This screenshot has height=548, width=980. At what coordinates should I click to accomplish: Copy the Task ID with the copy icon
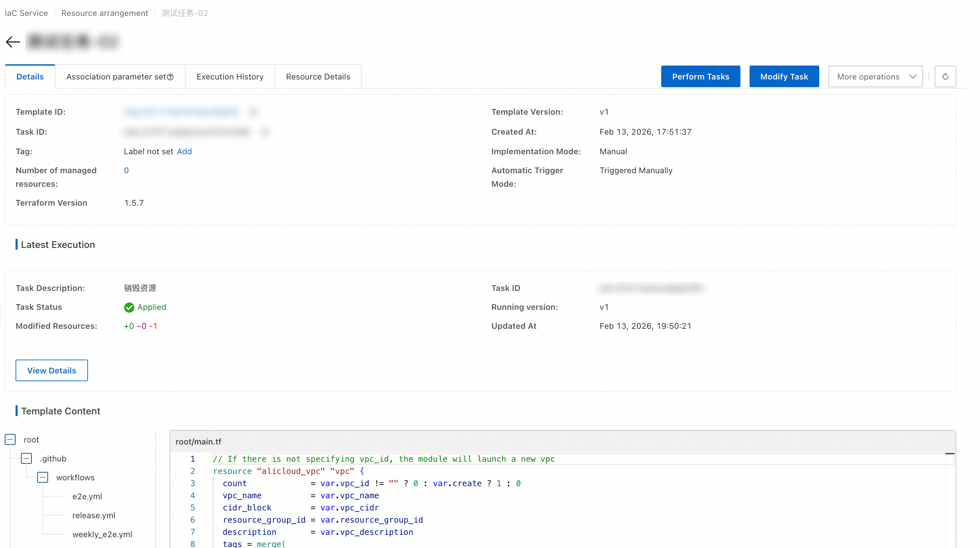(265, 132)
